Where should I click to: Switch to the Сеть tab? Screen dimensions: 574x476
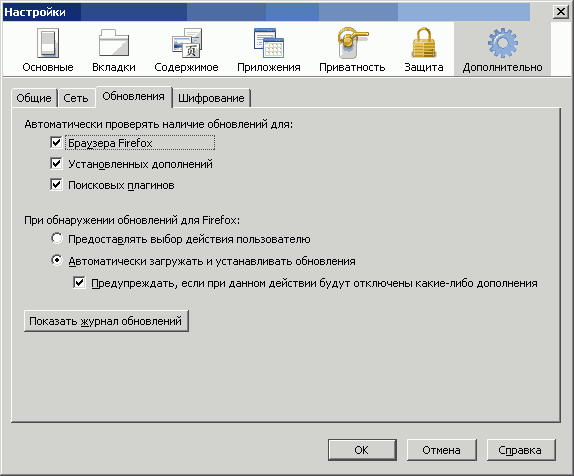click(76, 98)
